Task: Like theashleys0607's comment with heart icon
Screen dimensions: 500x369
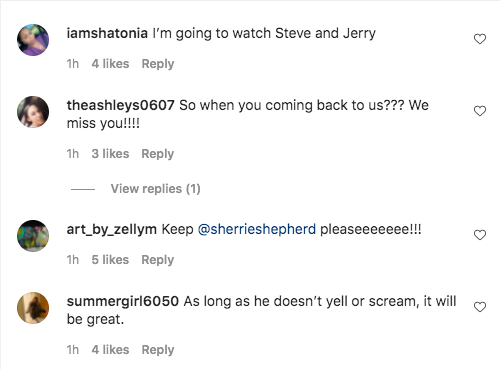Action: pyautogui.click(x=480, y=111)
